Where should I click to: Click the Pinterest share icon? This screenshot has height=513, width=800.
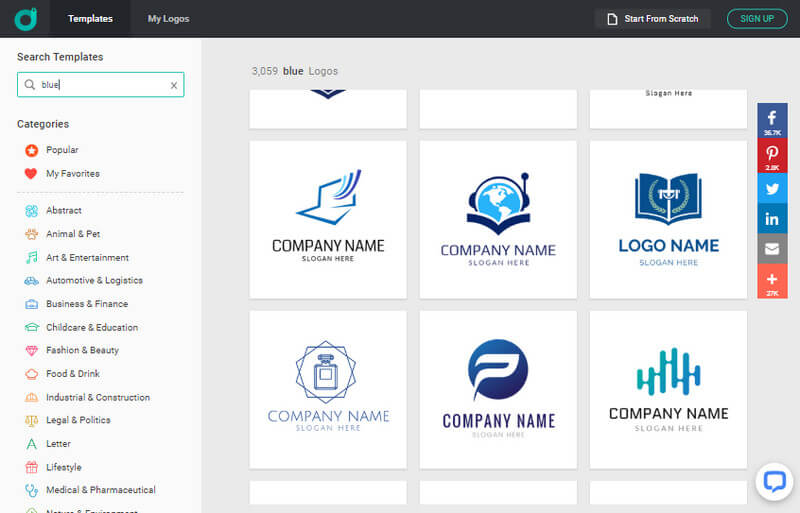pos(772,155)
